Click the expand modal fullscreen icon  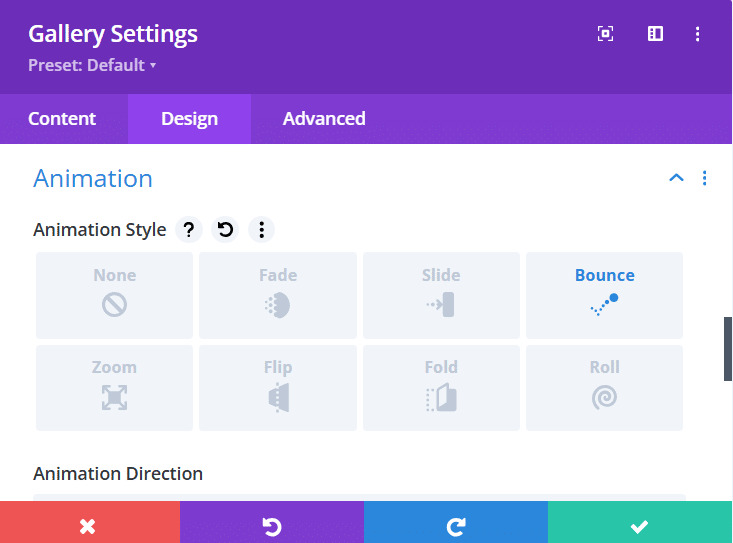pos(605,34)
